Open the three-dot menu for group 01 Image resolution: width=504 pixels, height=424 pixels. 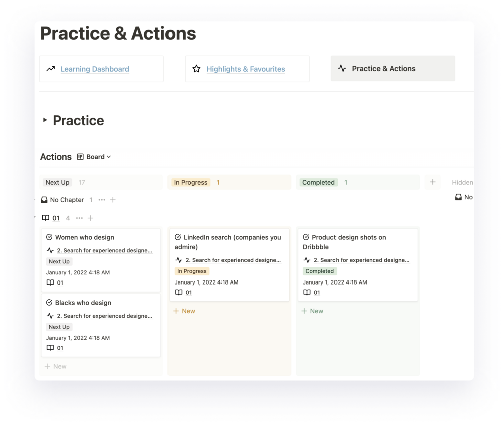click(79, 218)
